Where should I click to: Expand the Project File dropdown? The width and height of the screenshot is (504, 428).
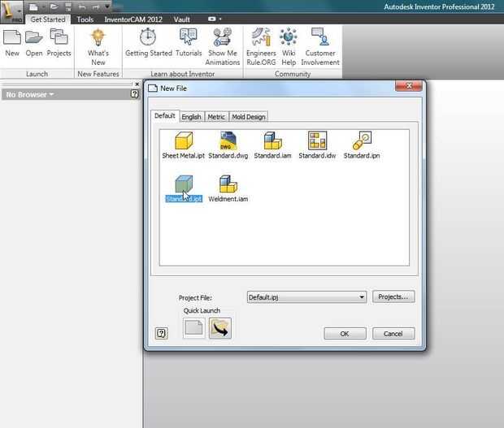pyautogui.click(x=362, y=297)
